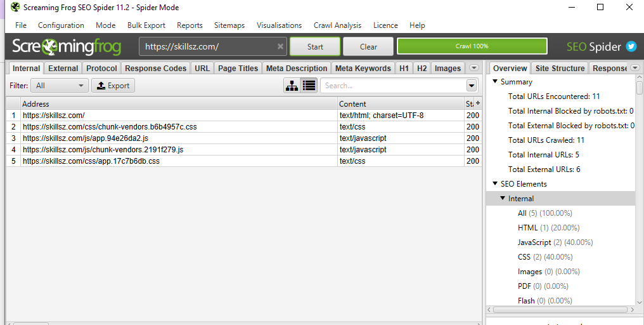Switch to the H1 tab

[404, 69]
